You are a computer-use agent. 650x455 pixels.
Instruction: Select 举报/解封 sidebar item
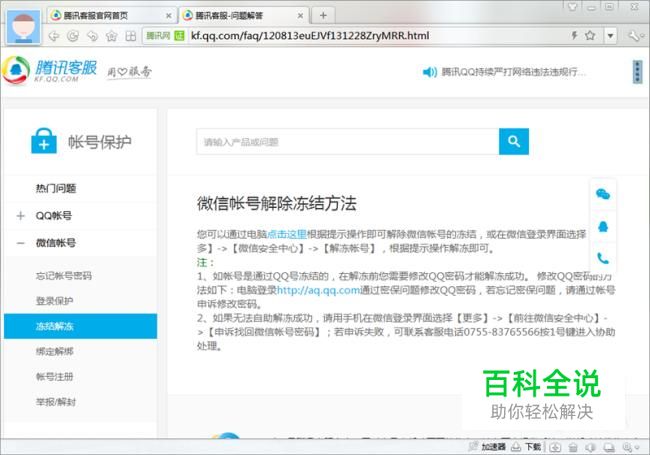coord(56,402)
